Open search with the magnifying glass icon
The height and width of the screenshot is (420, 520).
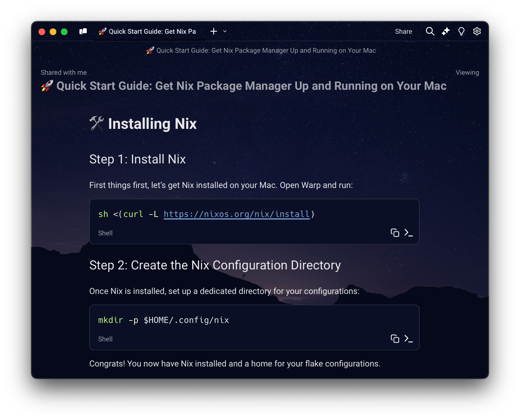(430, 32)
